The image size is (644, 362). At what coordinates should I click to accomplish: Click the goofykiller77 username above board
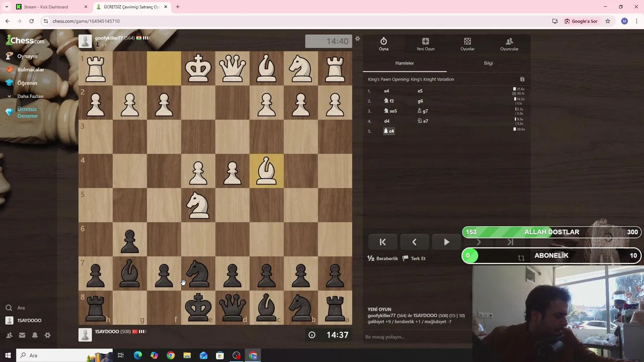pyautogui.click(x=109, y=38)
